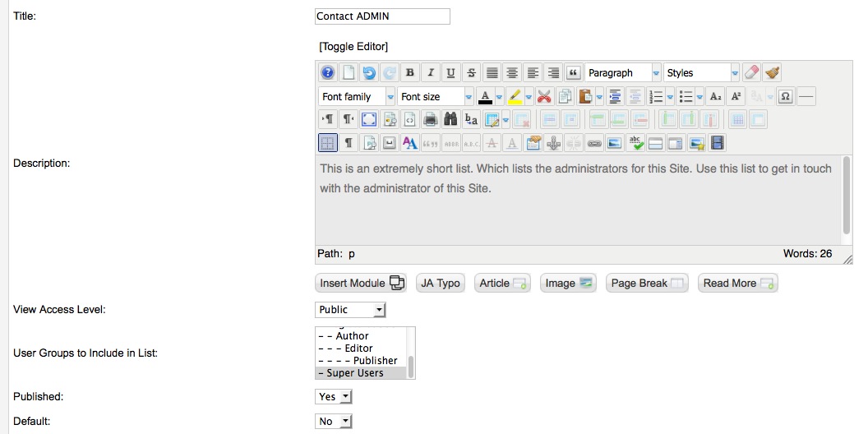This screenshot has height=434, width=868.
Task: Open the Font family dropdown
Action: tap(357, 97)
